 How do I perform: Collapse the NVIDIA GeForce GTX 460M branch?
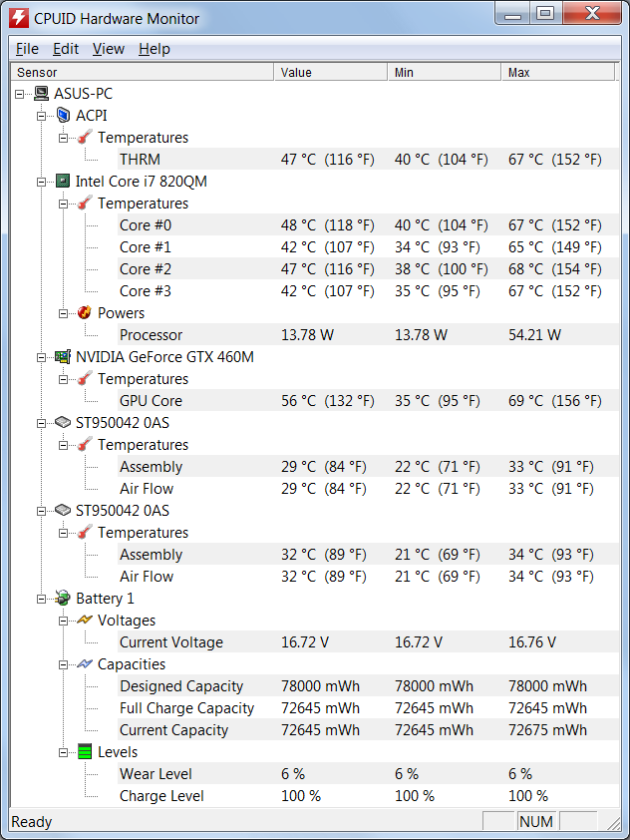click(42, 357)
